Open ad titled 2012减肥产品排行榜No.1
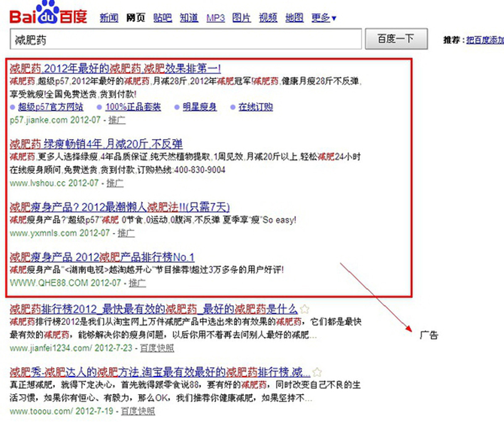Viewport: 504px width, 422px height. (x=102, y=257)
